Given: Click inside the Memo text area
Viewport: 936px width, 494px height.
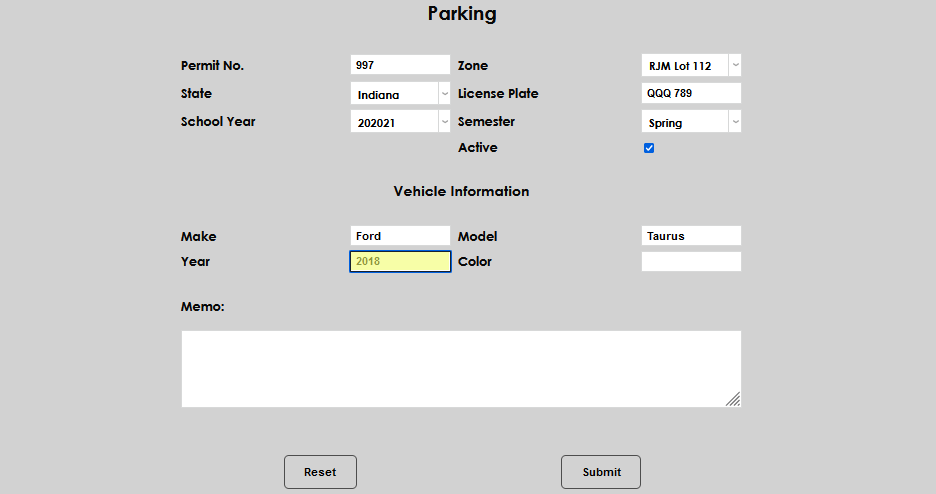Looking at the screenshot, I should click(461, 369).
